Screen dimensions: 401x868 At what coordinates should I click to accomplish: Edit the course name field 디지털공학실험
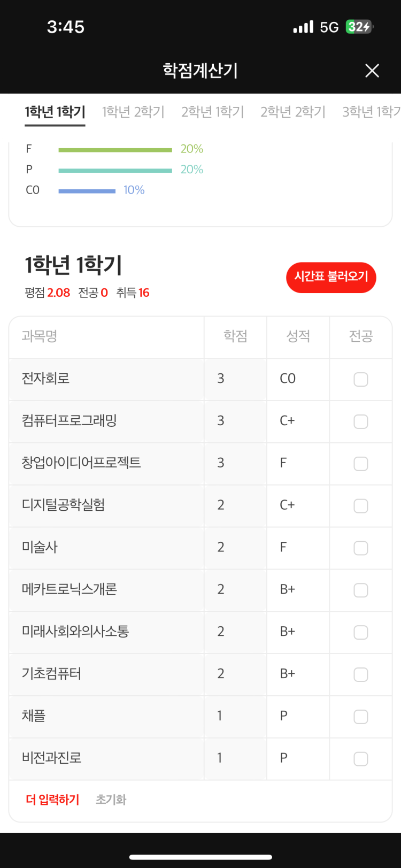click(x=106, y=505)
